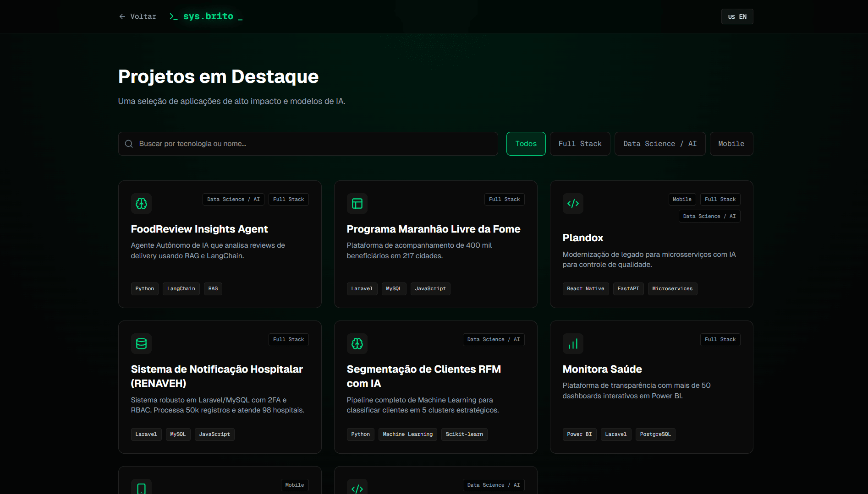Click the back arrow icon beside Voltar

click(122, 16)
